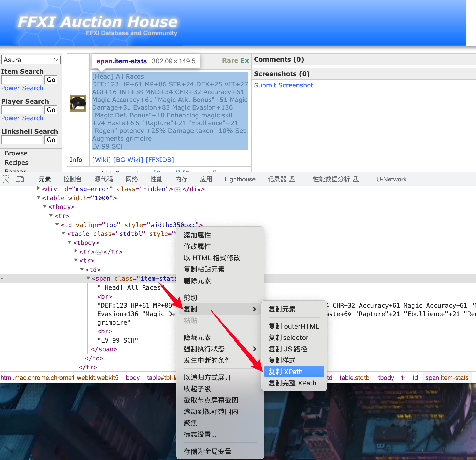The image size is (476, 460).
Task: Expand the collapsed tr row node
Action: [76, 251]
